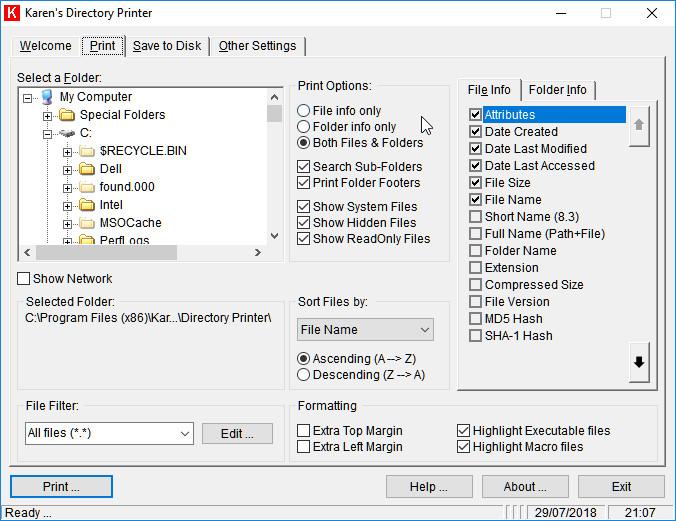Select the File Info tab
The image size is (676, 521).
pyautogui.click(x=489, y=90)
